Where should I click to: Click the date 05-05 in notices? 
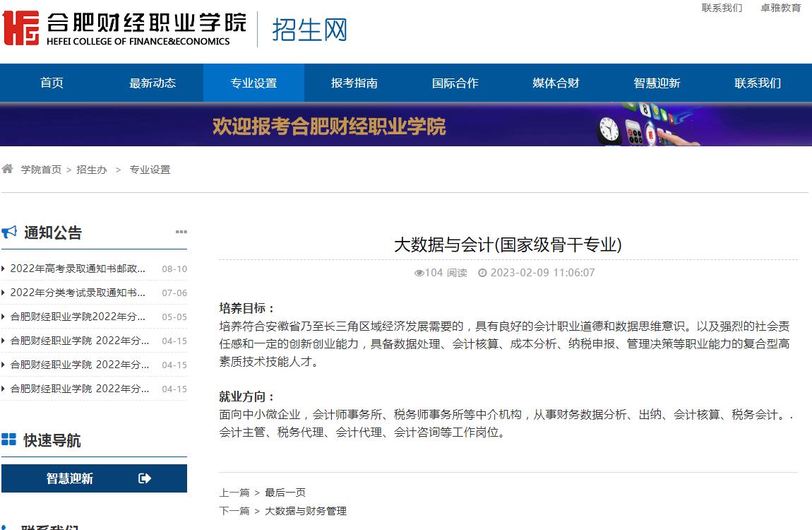[x=174, y=317]
